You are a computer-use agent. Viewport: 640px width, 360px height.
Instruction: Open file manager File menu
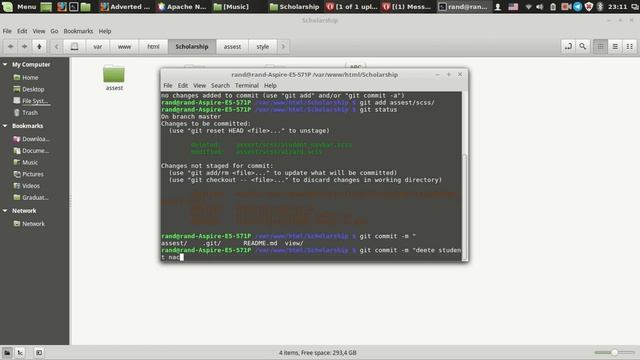click(7, 31)
